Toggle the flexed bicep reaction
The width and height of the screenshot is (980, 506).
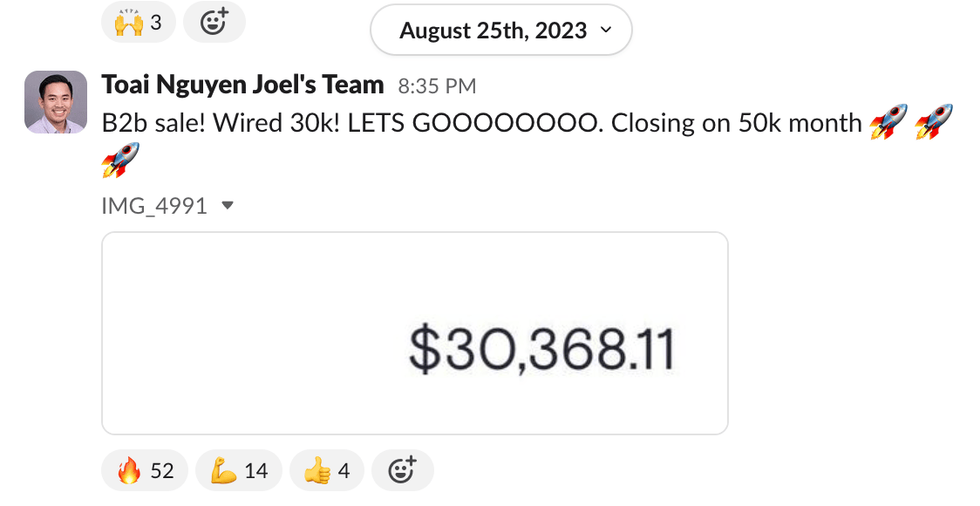[x=237, y=471]
